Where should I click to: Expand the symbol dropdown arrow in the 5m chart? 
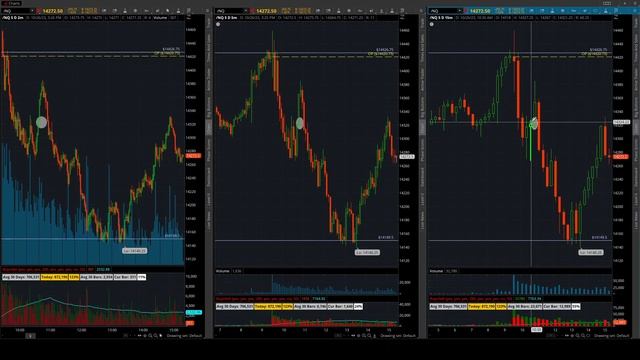click(245, 11)
